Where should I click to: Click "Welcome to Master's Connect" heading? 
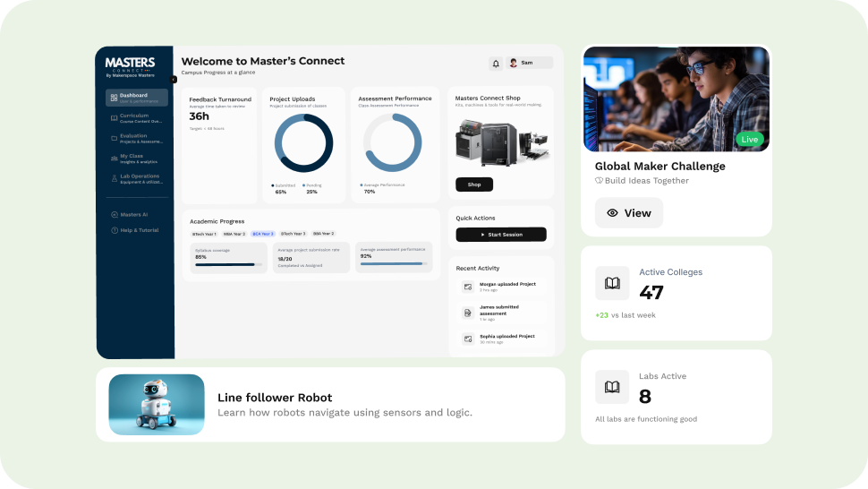click(x=263, y=61)
